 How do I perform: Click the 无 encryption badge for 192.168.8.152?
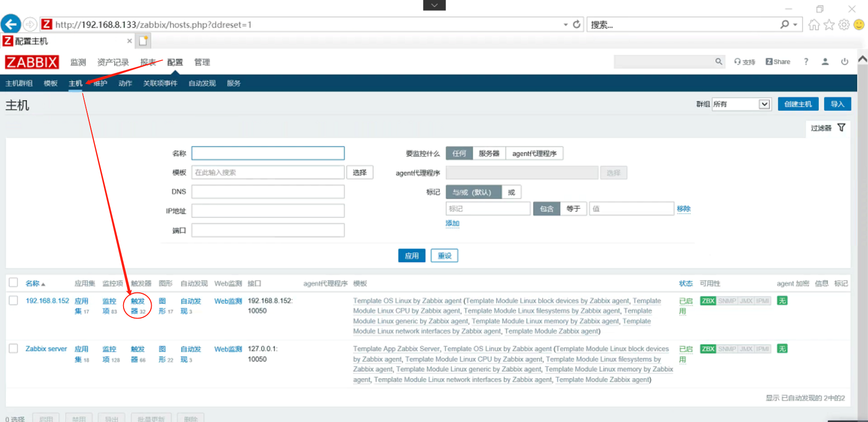coord(782,301)
